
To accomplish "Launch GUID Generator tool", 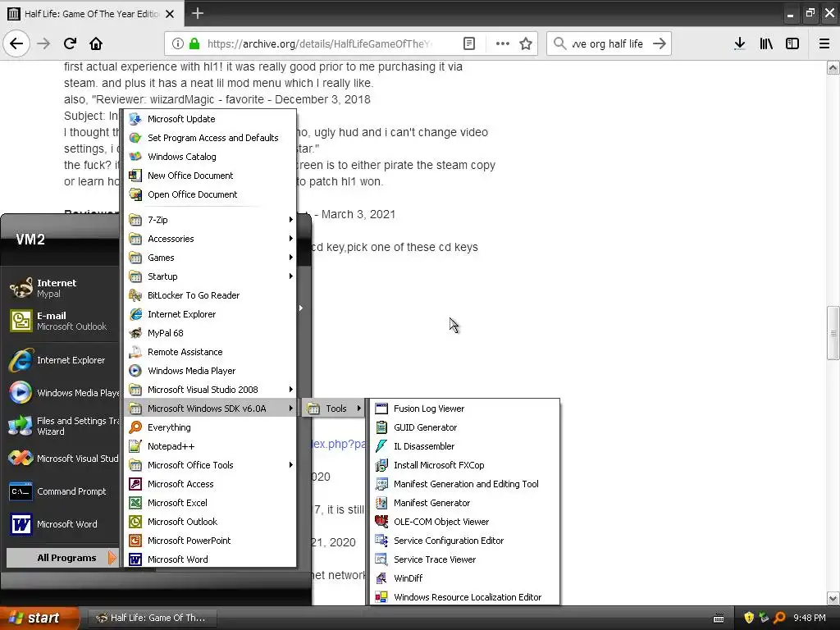I will [x=464, y=427].
